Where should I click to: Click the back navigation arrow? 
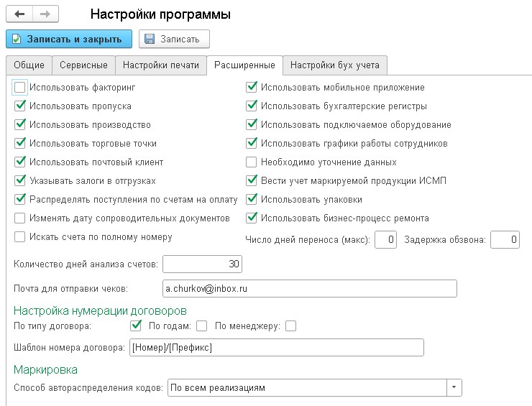point(20,14)
